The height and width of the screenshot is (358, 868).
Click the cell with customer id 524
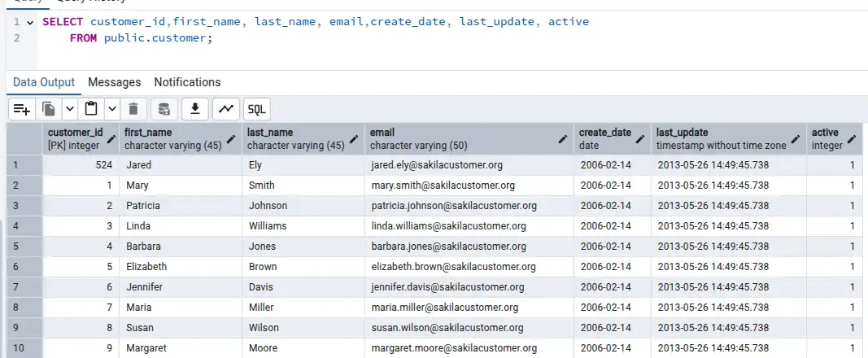click(81, 165)
